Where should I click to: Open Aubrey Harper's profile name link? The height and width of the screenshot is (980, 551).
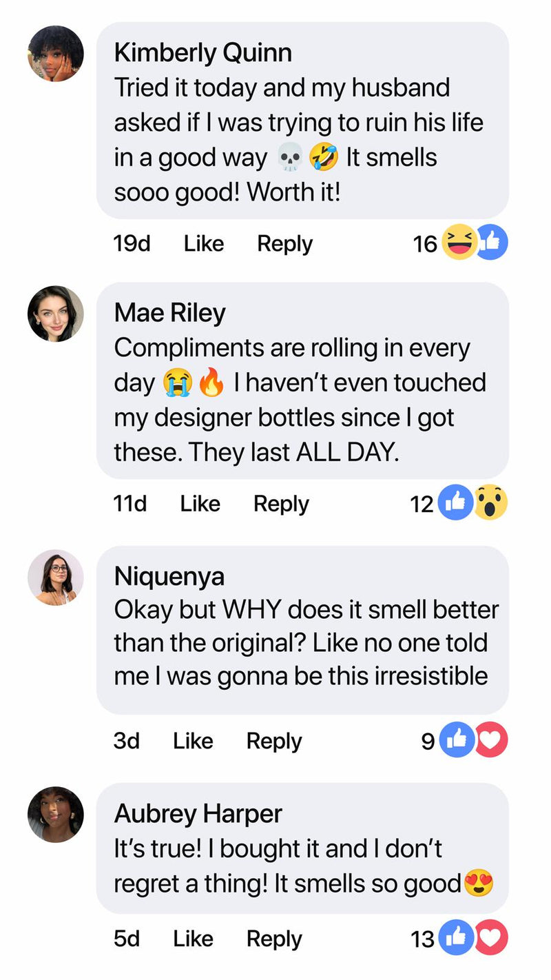click(x=198, y=814)
